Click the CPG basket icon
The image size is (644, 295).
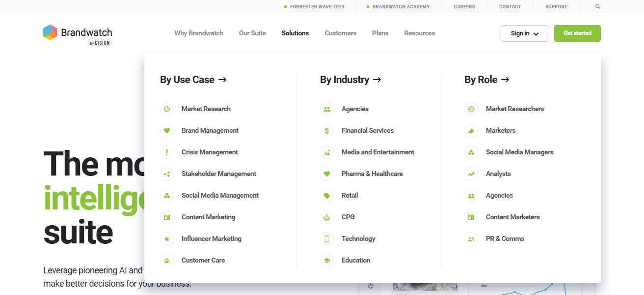coord(327,217)
